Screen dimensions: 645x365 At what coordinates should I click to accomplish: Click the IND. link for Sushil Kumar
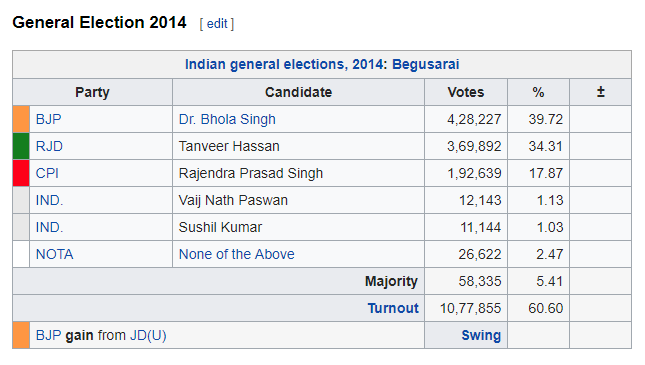tap(49, 228)
